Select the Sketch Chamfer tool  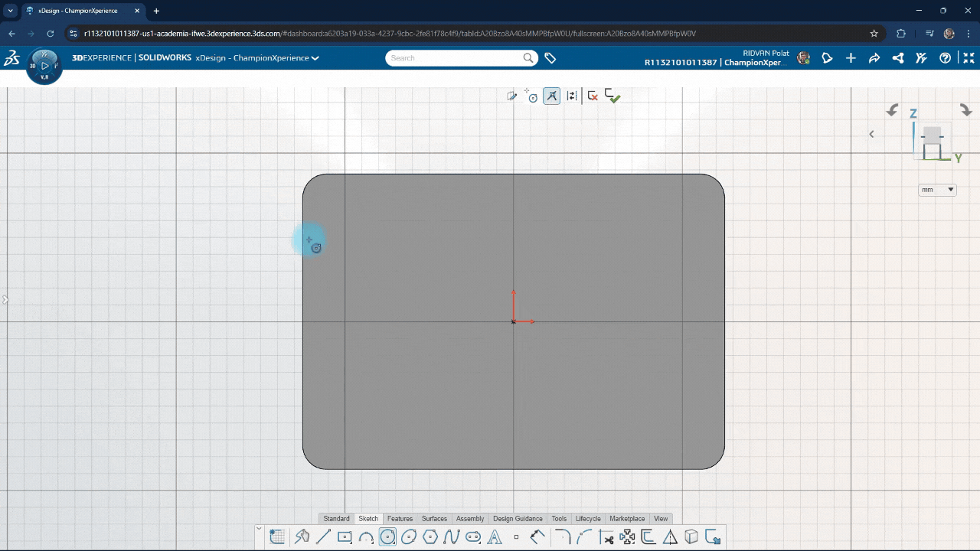click(584, 537)
